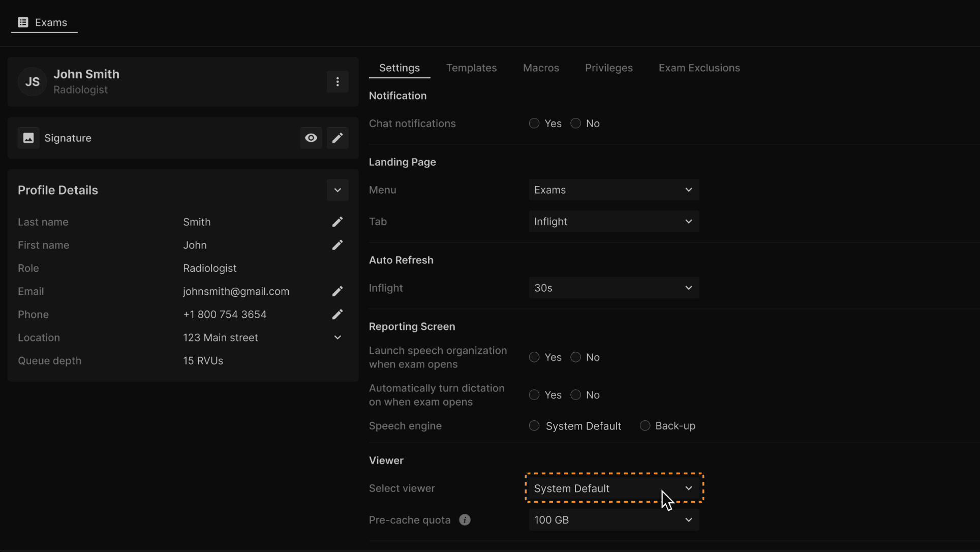The image size is (980, 552).
Task: Click the First name edit pencil
Action: click(338, 245)
